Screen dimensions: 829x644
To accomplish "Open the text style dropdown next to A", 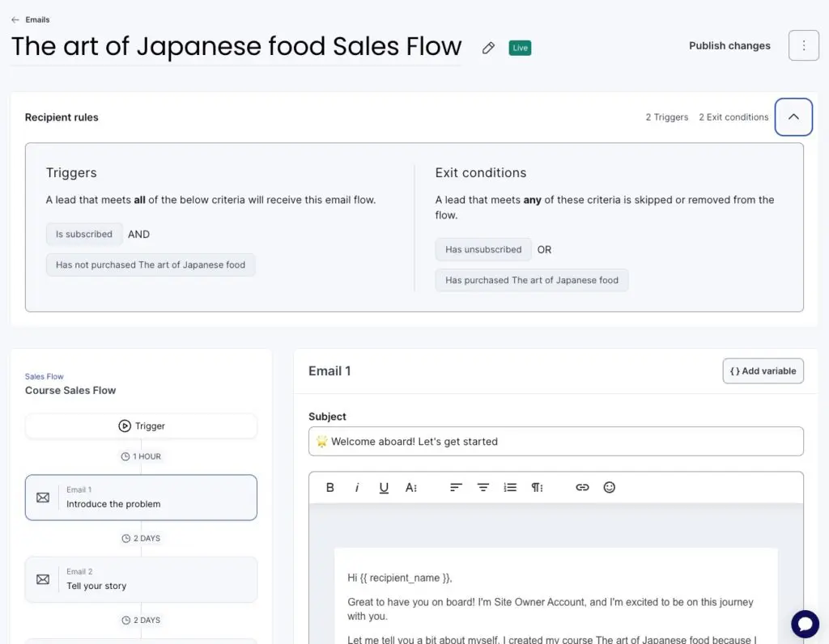I will click(411, 487).
